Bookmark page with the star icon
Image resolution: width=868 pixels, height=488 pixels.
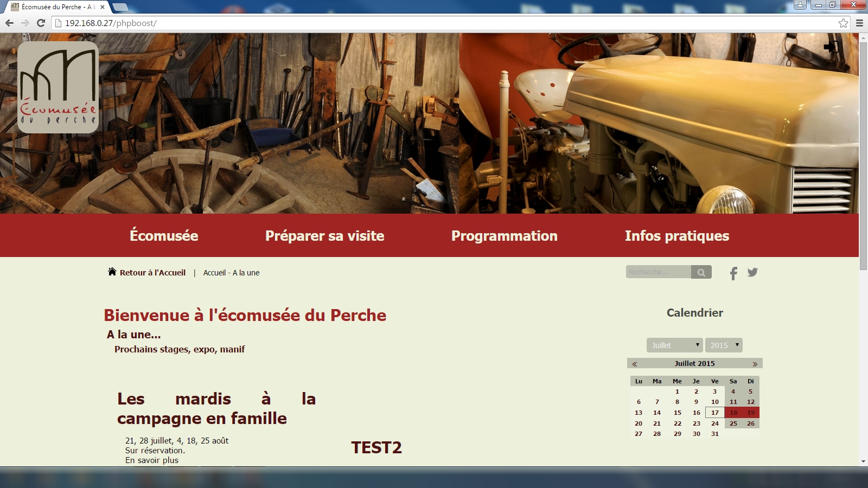843,23
